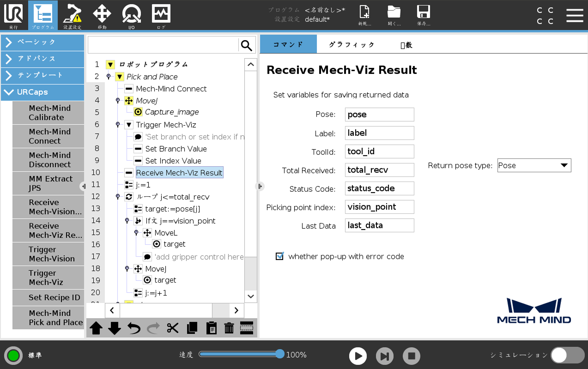Copy the selected program node
The width and height of the screenshot is (588, 369).
pyautogui.click(x=192, y=328)
